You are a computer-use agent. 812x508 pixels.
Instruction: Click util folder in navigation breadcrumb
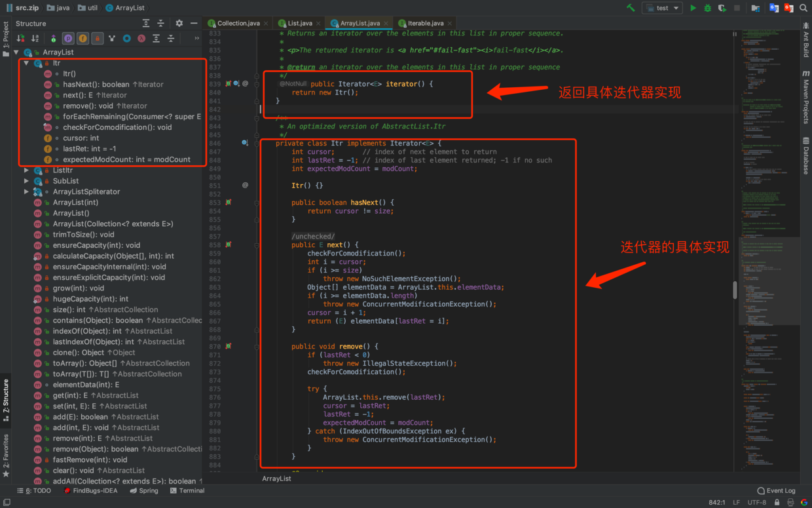click(x=87, y=8)
